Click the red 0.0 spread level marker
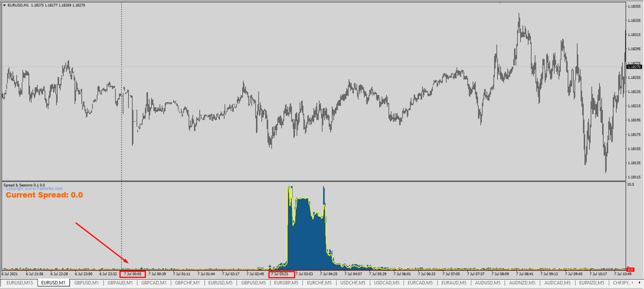644x289 pixels. point(631,270)
